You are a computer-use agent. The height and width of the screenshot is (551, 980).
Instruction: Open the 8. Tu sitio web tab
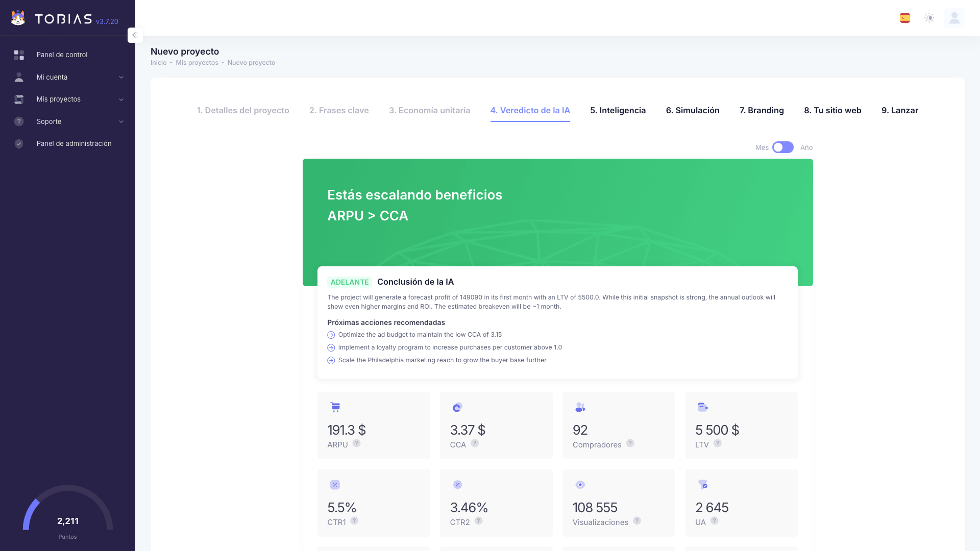[x=833, y=111]
